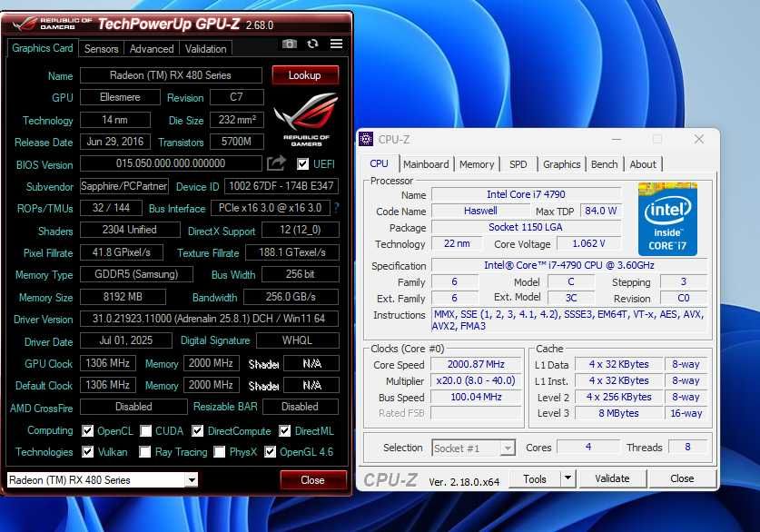760x532 pixels.
Task: Click the CPU-Z title bar app icon
Action: [366, 140]
